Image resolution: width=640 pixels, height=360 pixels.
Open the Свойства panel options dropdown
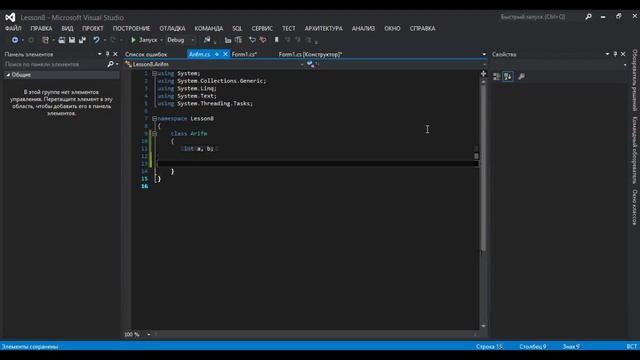click(x=607, y=54)
